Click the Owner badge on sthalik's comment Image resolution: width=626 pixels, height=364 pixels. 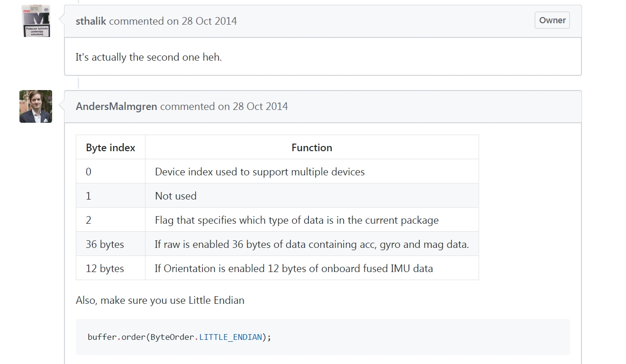[552, 20]
